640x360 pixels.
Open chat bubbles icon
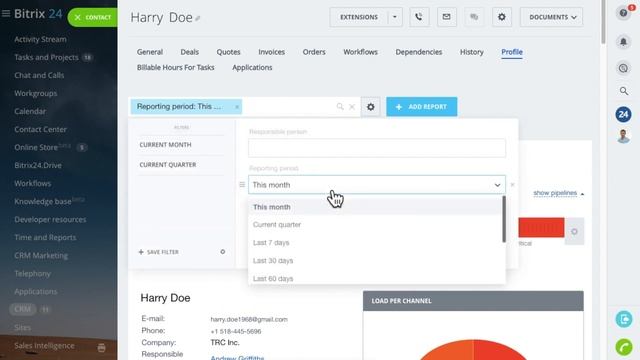[x=474, y=17]
